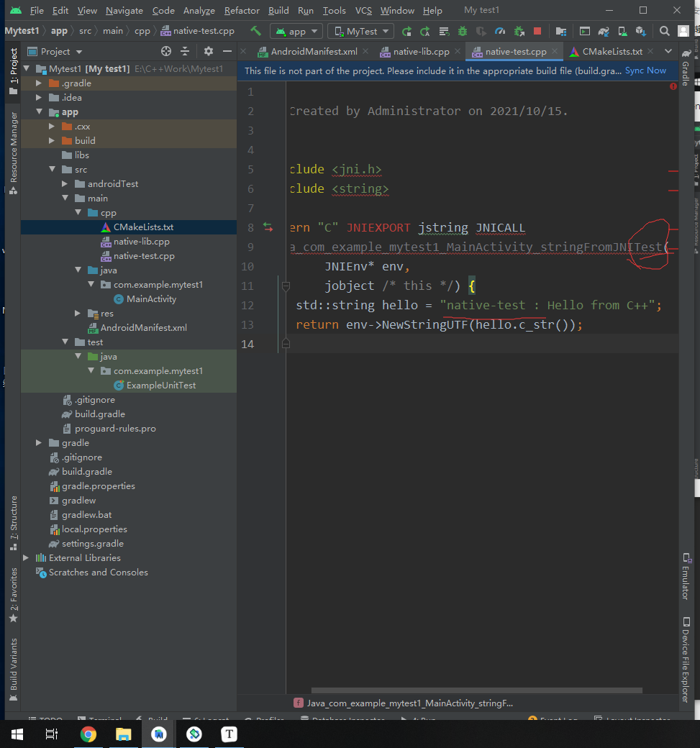Click the red error indicator in editor corner
The height and width of the screenshot is (748, 700).
coord(673,86)
